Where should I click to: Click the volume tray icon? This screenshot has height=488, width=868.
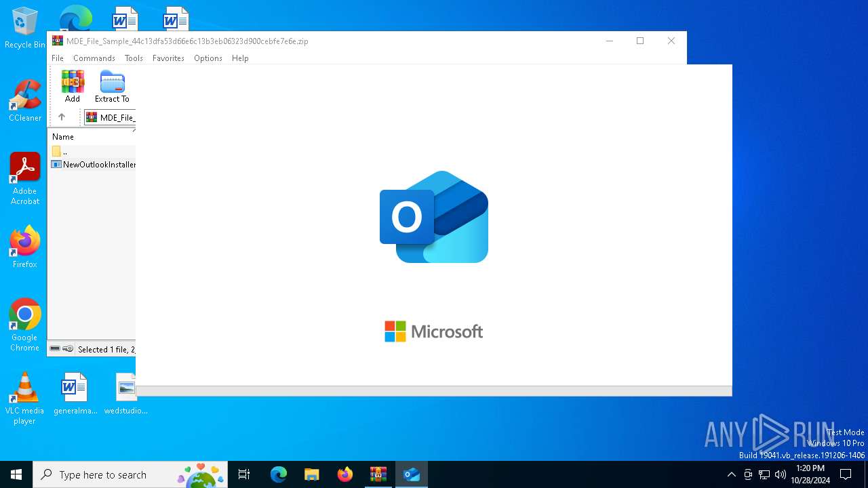781,474
